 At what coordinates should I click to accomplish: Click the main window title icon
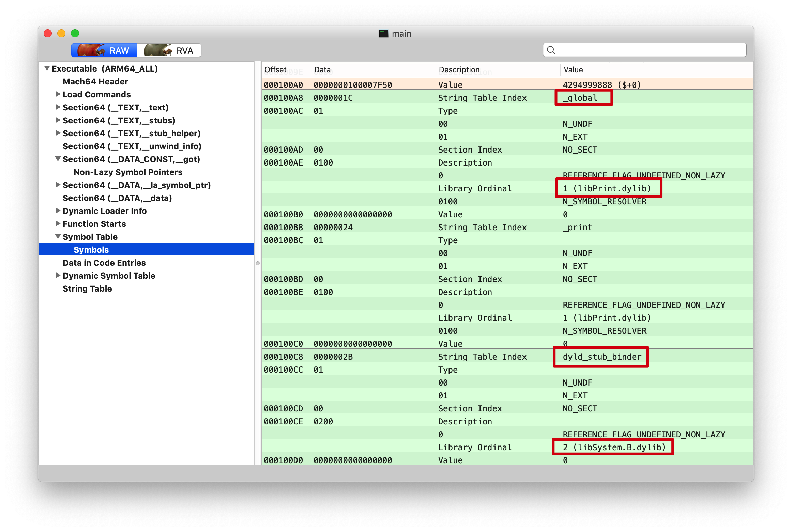pyautogui.click(x=384, y=33)
